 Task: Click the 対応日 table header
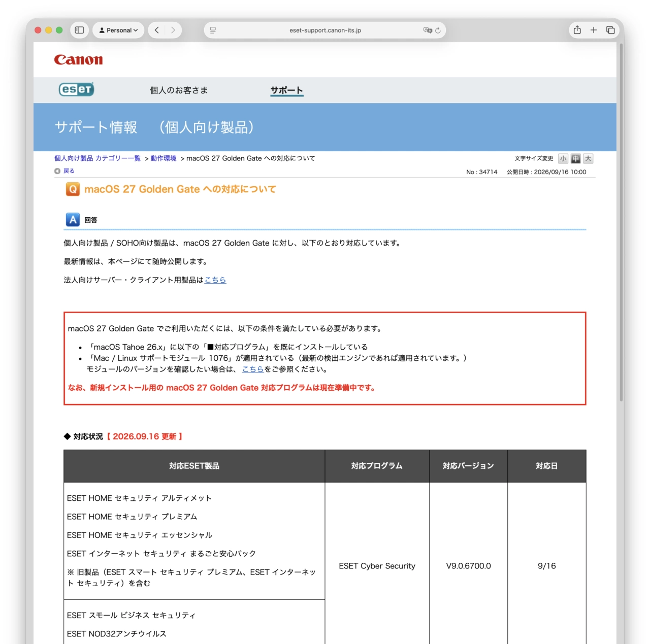[x=547, y=466]
